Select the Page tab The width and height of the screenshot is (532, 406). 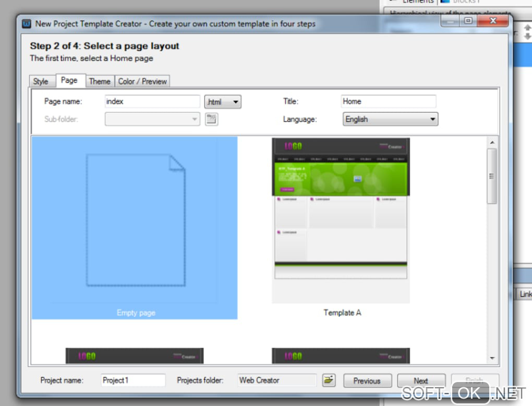click(69, 80)
